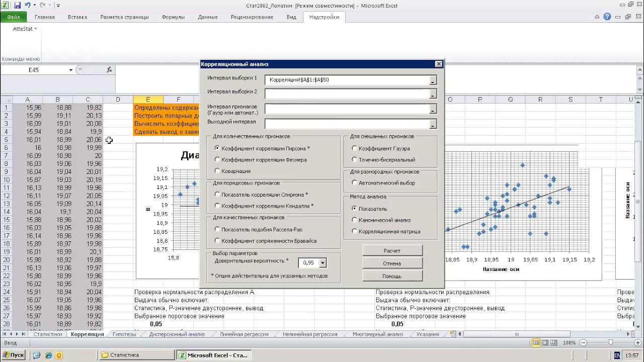
Task: Launch Internet Explorer from quick launch
Action: pyautogui.click(x=48, y=355)
